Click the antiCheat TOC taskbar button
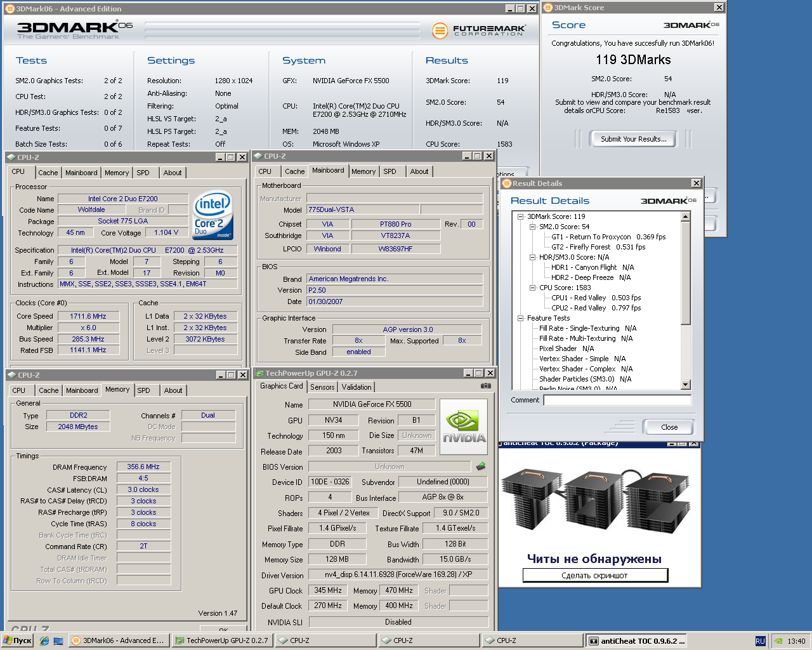Viewport: 812px width, 650px height. [x=636, y=640]
